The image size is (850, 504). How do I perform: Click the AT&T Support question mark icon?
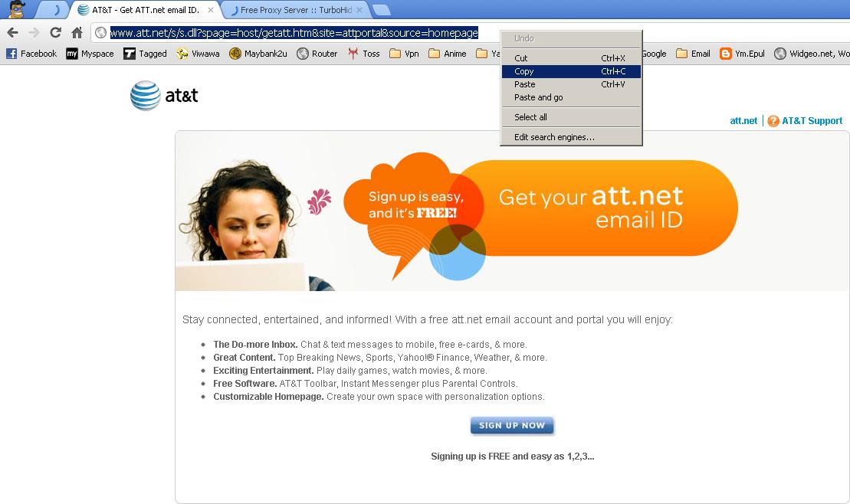pyautogui.click(x=773, y=121)
